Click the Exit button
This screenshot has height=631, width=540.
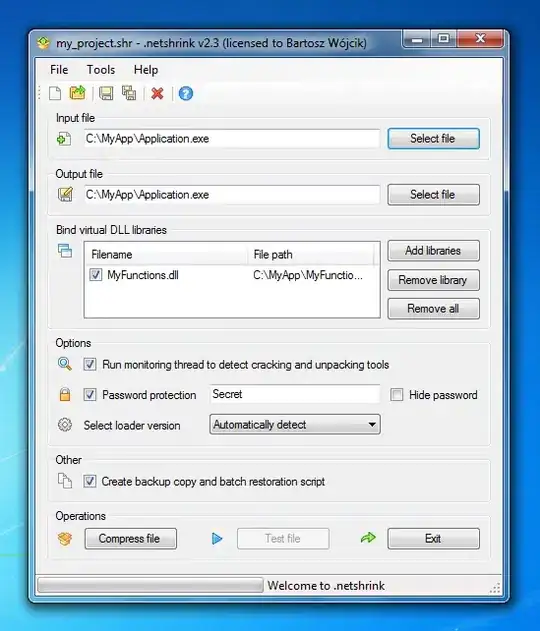pos(433,538)
